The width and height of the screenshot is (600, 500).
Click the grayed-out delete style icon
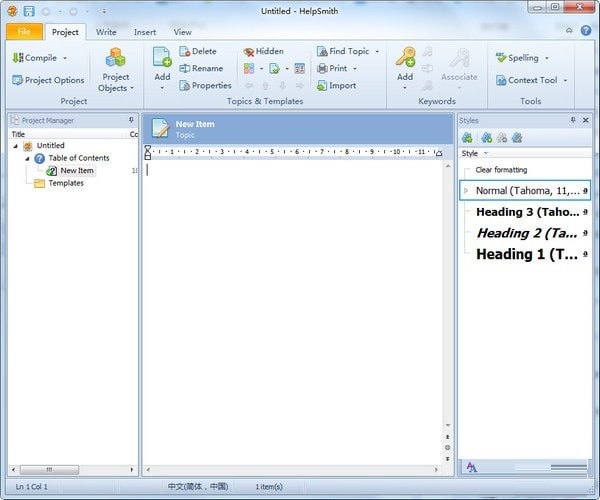(x=502, y=138)
